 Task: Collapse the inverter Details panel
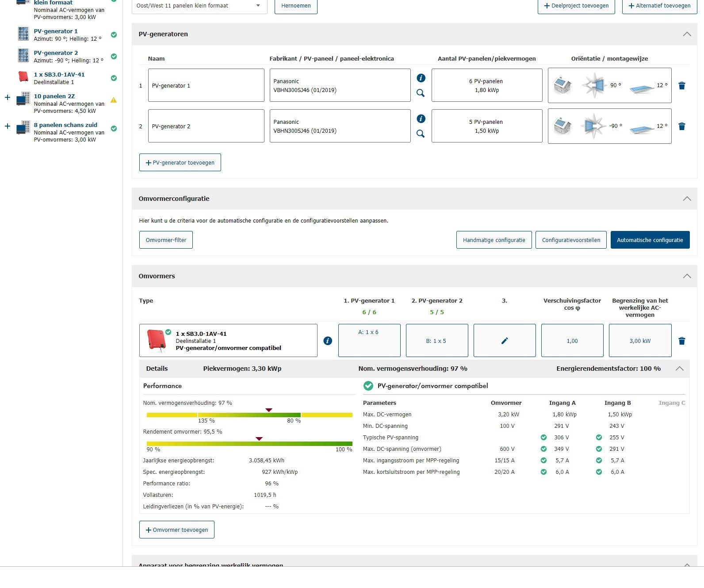[x=679, y=369]
